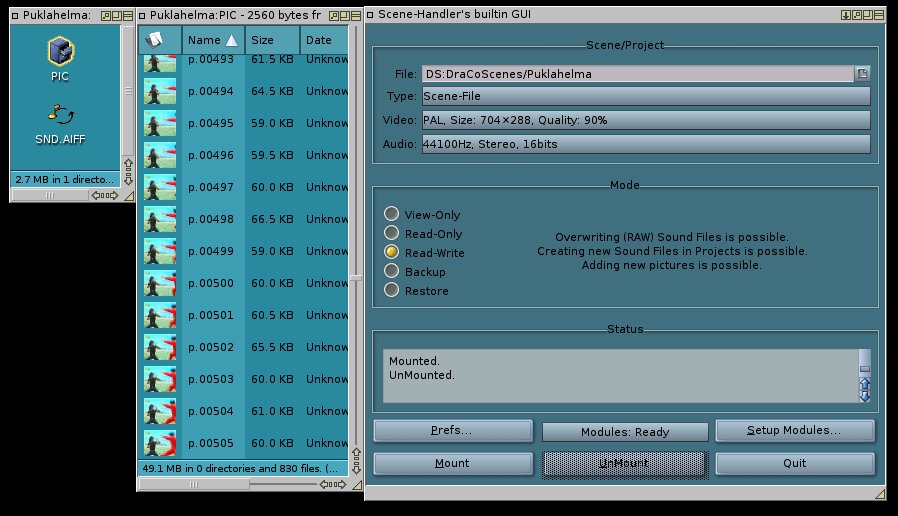Enable Backup mode option
Screen dimensions: 898x516
tap(392, 271)
